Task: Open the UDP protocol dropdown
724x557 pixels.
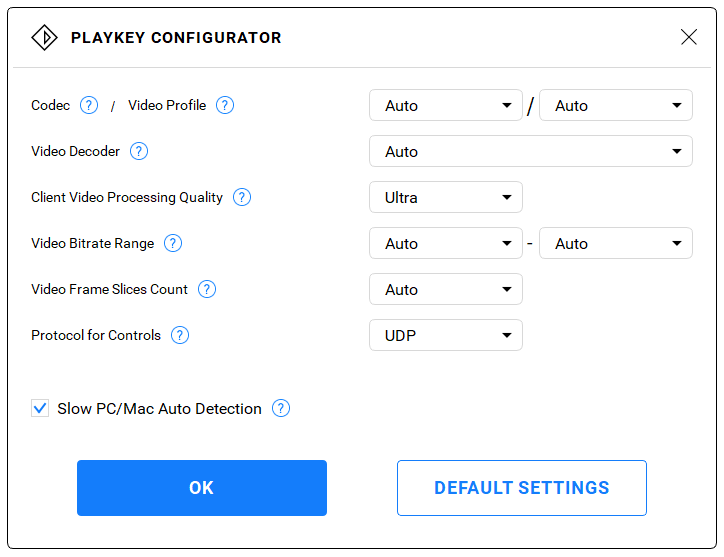Action: [x=445, y=335]
